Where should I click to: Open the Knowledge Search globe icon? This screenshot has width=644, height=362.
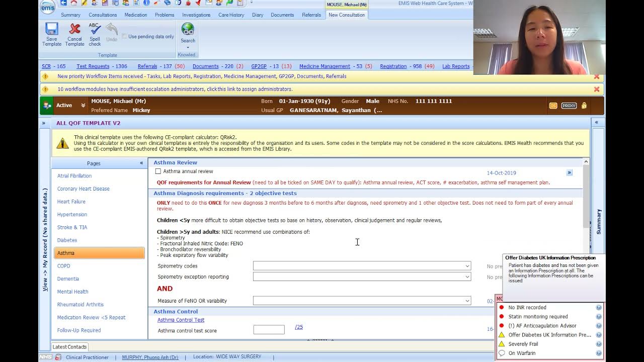point(188,29)
